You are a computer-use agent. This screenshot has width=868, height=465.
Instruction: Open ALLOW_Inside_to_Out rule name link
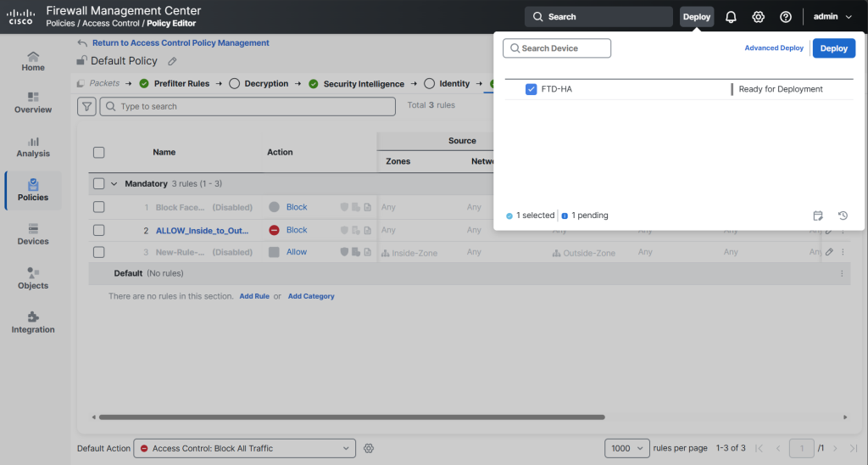pos(202,231)
